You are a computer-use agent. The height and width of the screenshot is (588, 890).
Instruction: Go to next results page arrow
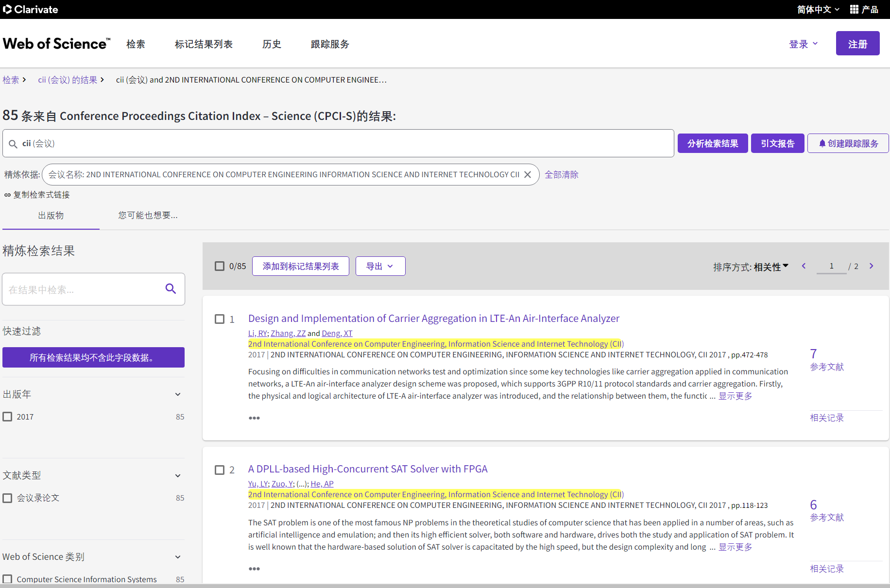pos(871,266)
